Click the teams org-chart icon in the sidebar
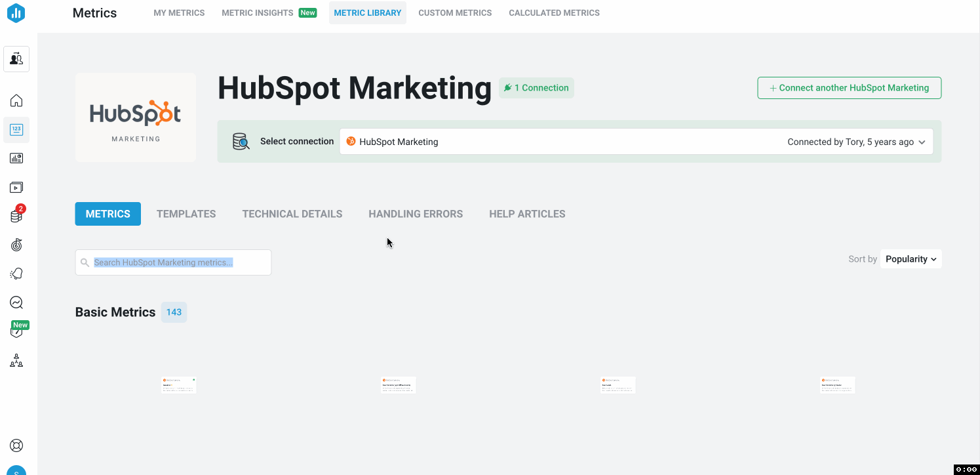980x475 pixels. (x=16, y=360)
